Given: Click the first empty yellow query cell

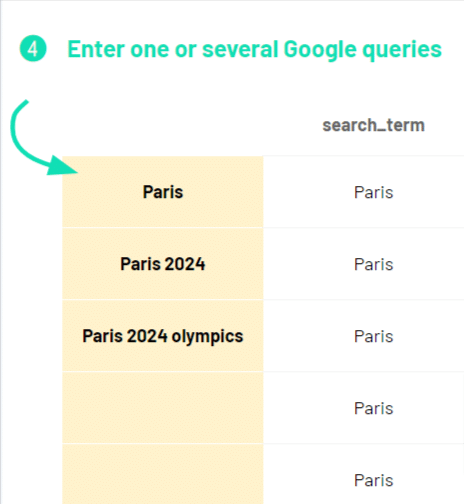Looking at the screenshot, I should pos(163,408).
